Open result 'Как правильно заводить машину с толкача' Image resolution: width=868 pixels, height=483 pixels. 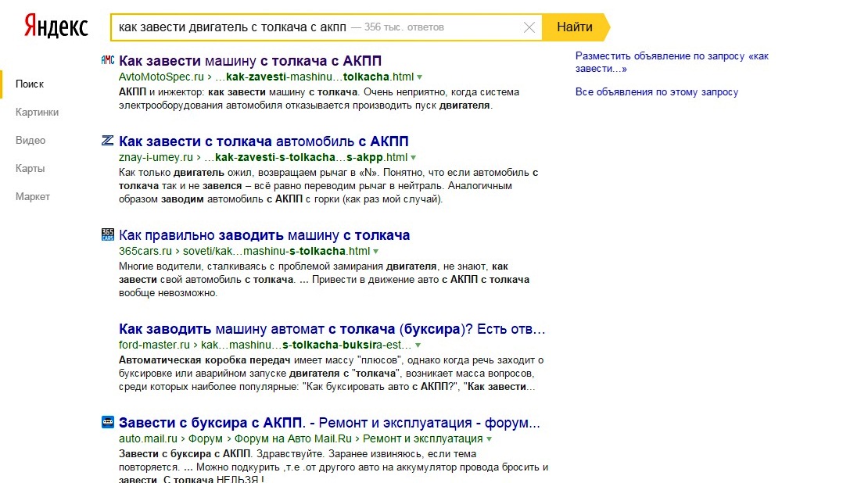(x=264, y=235)
